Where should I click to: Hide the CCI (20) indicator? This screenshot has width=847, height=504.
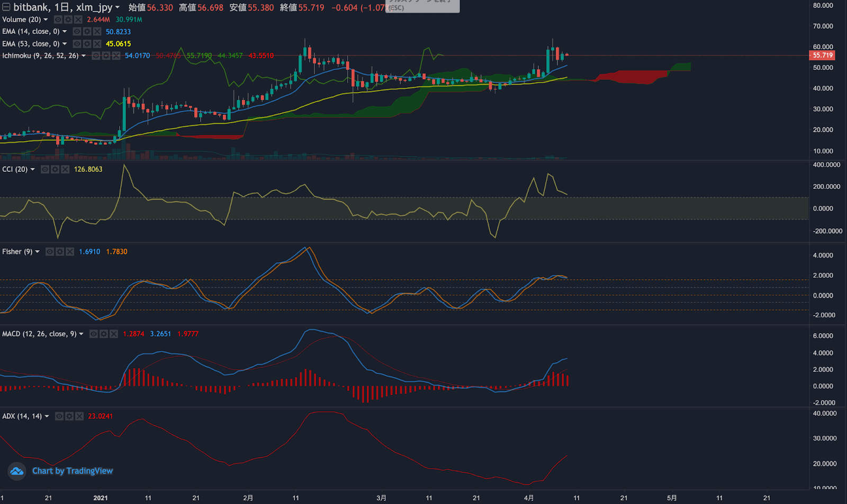(45, 169)
